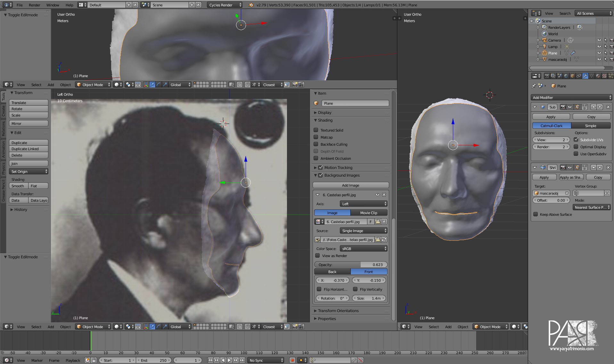Open the Axis dropdown currently set to Left
Screen dimensions: 614x364
(x=364, y=204)
